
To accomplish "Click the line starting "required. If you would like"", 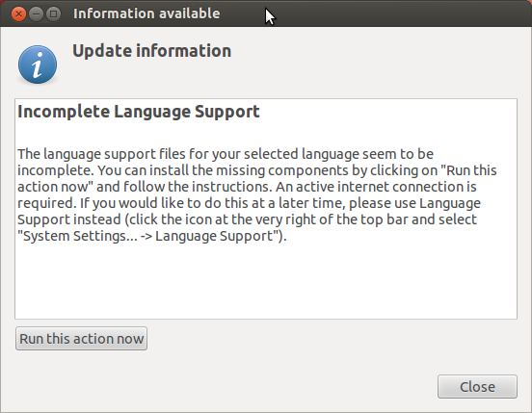I will tap(249, 203).
